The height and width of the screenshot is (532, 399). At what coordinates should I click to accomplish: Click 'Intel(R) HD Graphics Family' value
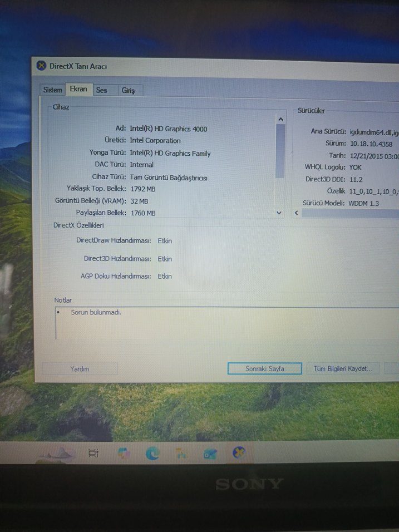(170, 153)
